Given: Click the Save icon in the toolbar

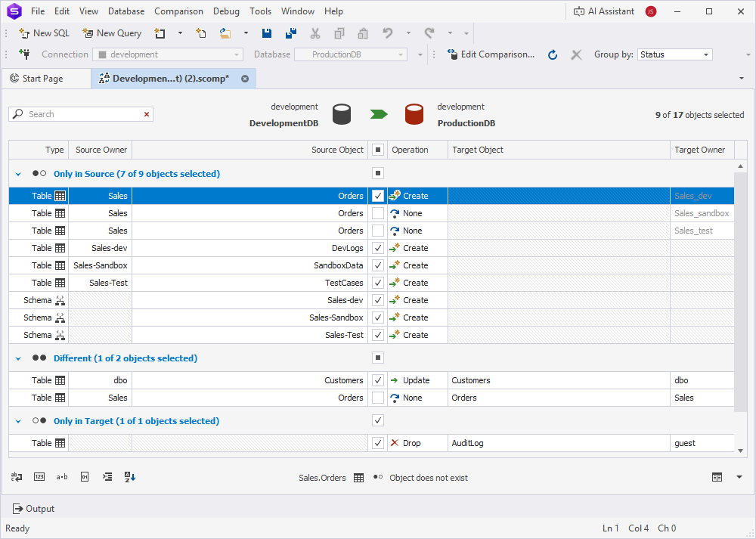Looking at the screenshot, I should tap(266, 33).
